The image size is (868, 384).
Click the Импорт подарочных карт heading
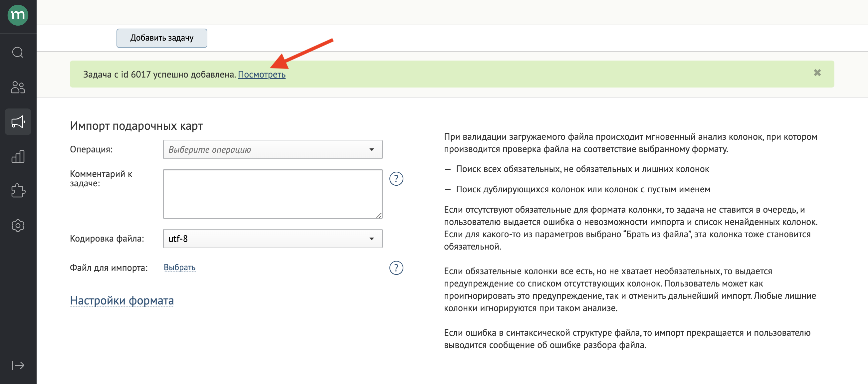point(136,126)
